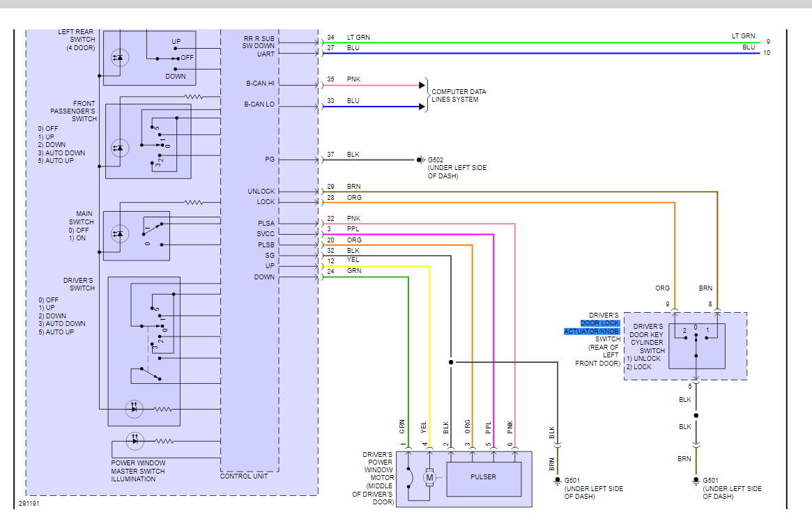Click the PULSER box

tap(484, 477)
